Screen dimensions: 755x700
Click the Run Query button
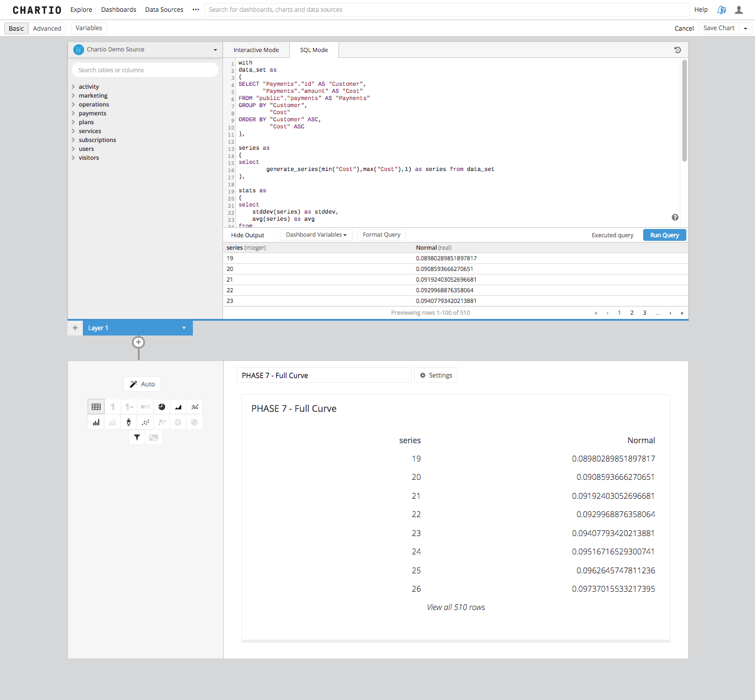664,235
